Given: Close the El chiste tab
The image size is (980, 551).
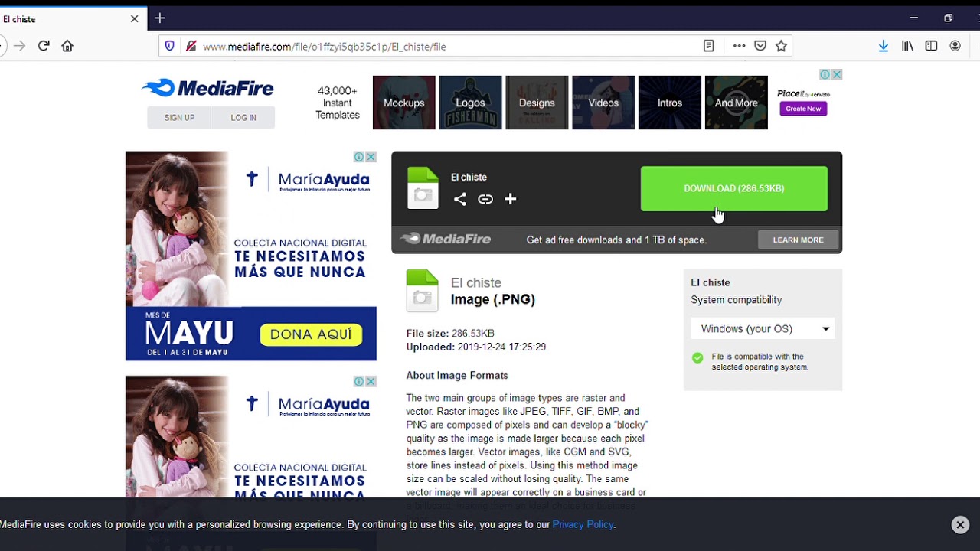Looking at the screenshot, I should 135,18.
